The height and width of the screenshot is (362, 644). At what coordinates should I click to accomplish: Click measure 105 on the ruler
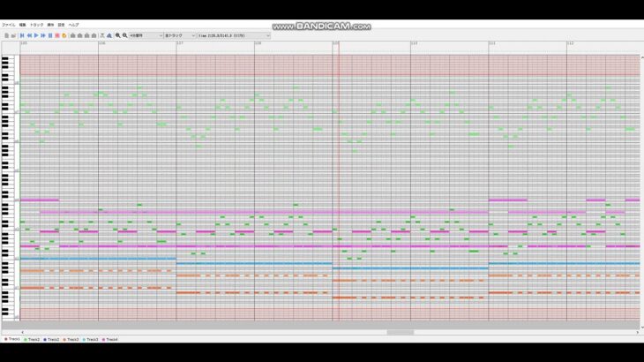(x=24, y=42)
